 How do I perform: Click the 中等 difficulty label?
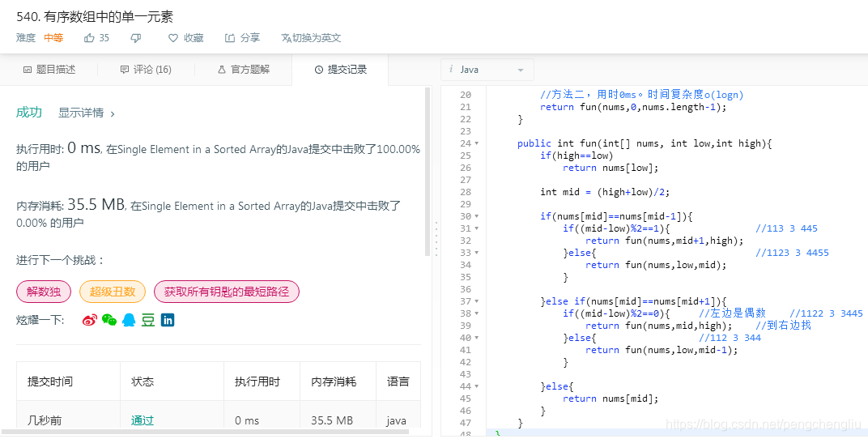click(x=53, y=37)
